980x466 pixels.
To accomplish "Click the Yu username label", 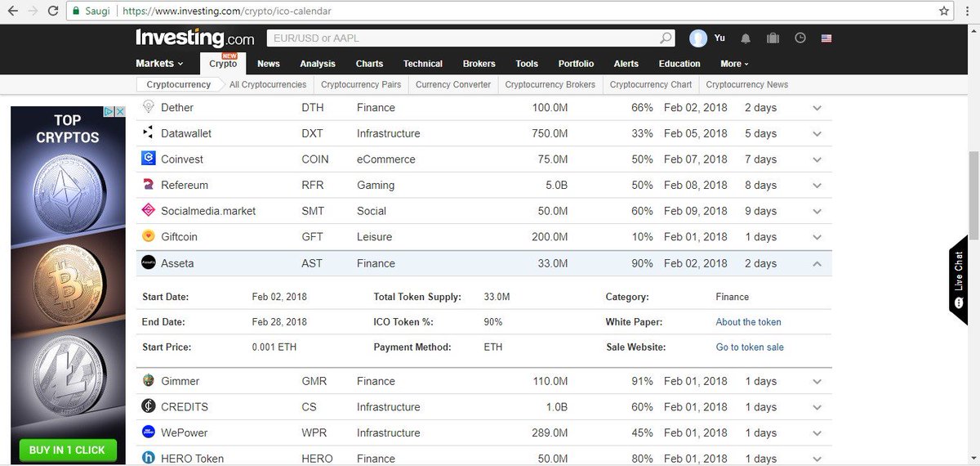I will 719,38.
